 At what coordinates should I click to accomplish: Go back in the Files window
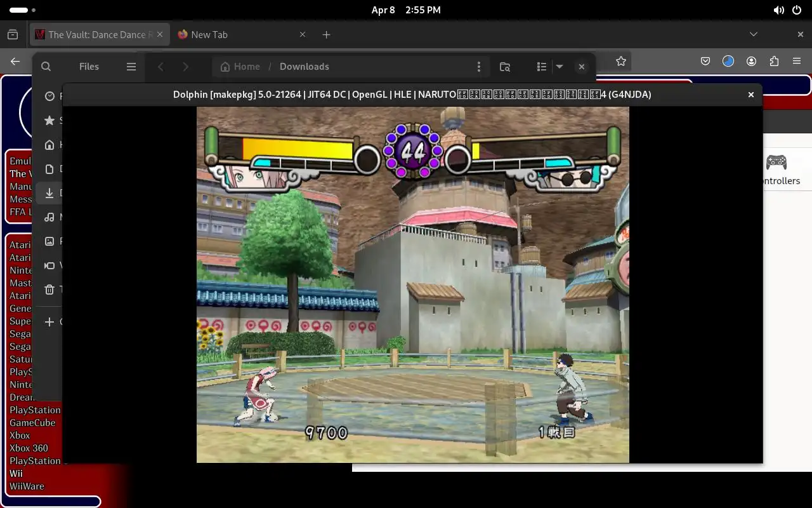(x=161, y=66)
